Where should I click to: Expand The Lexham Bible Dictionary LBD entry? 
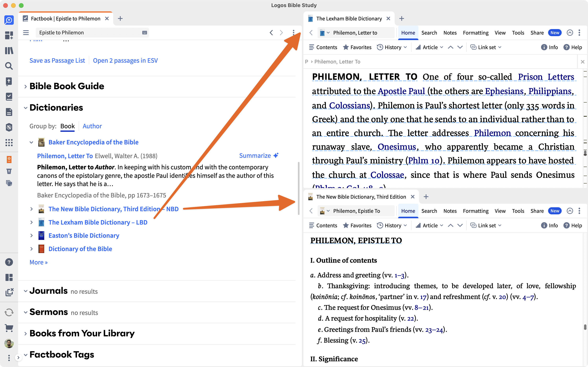coord(31,222)
